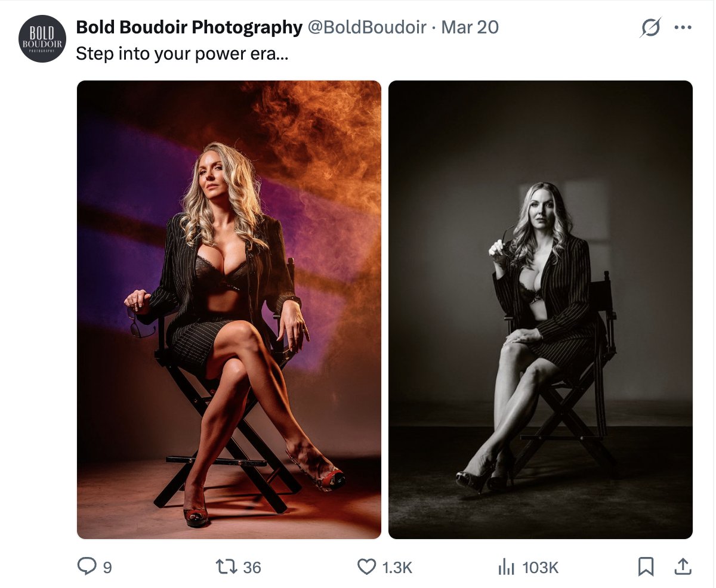The image size is (716, 588).
Task: Open the color photo with orange smoke
Action: coord(229,310)
